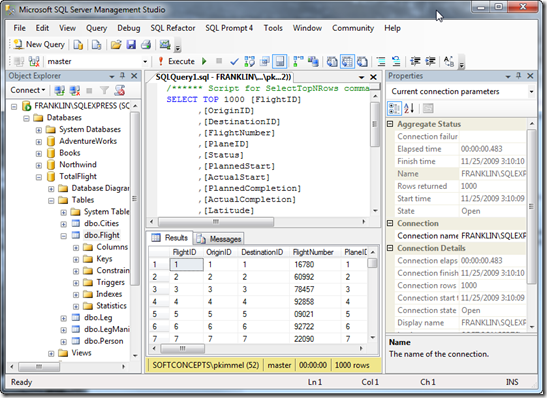The width and height of the screenshot is (547, 398).
Task: Close the SQLQuery1.sql document tab
Action: click(x=373, y=77)
